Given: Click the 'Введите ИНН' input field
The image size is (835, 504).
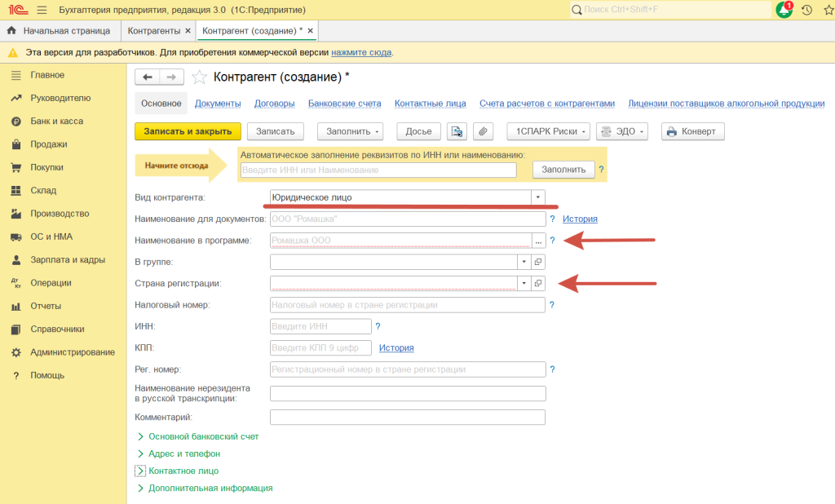Looking at the screenshot, I should pyautogui.click(x=320, y=326).
